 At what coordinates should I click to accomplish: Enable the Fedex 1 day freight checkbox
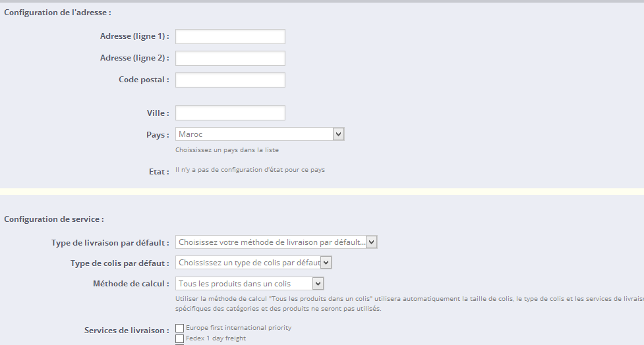(x=180, y=339)
